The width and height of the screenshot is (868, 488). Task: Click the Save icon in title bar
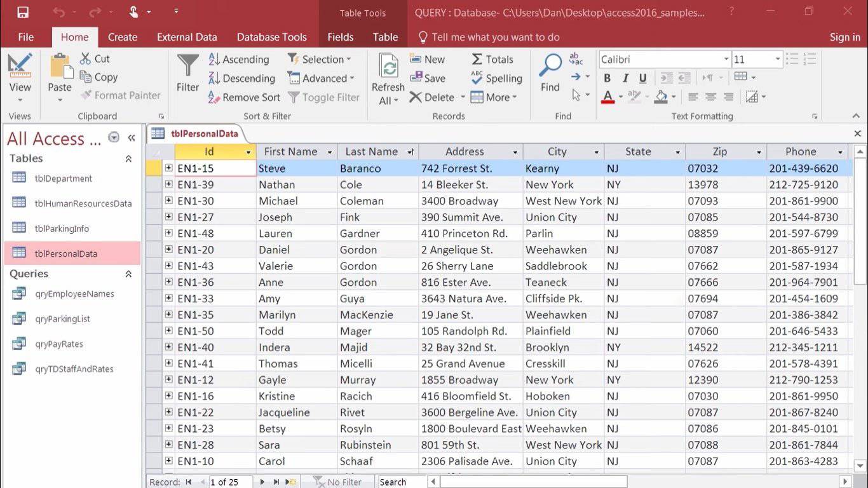23,12
